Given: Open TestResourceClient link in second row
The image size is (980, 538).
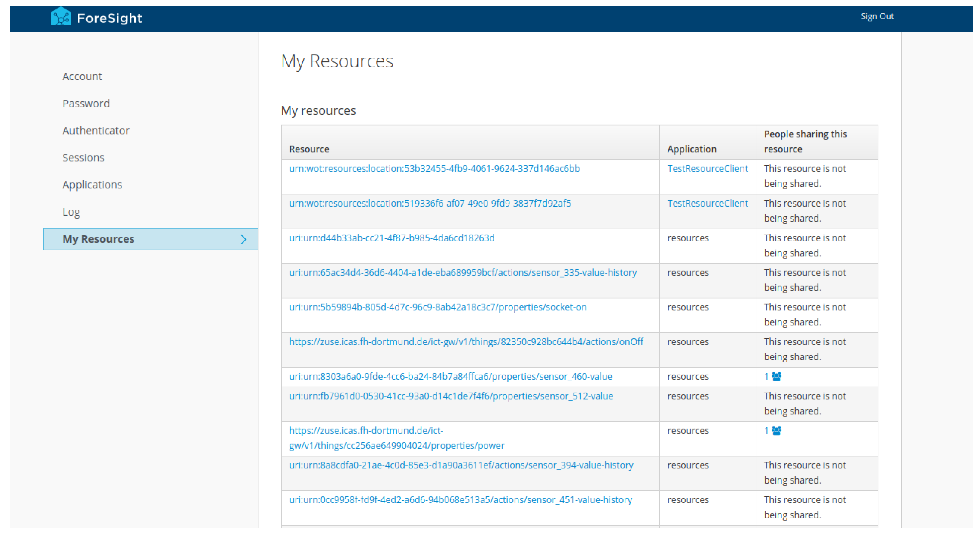Looking at the screenshot, I should pos(707,204).
